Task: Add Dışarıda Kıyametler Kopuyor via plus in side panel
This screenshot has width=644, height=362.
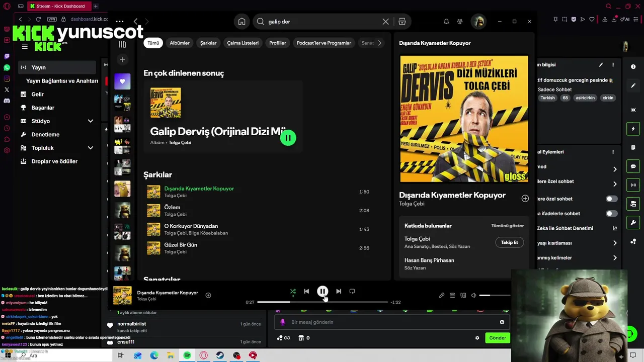Action: tap(525, 199)
